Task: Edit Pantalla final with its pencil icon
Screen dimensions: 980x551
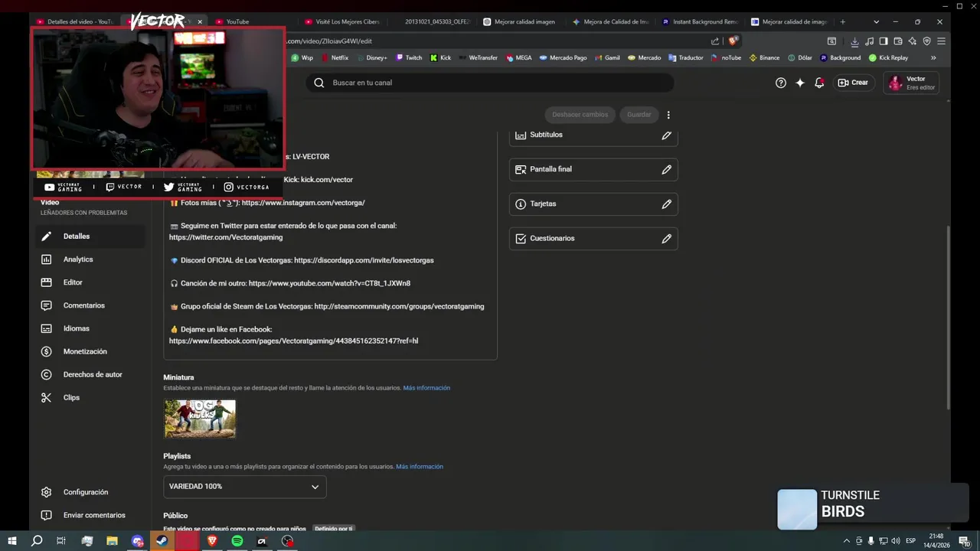Action: (667, 169)
